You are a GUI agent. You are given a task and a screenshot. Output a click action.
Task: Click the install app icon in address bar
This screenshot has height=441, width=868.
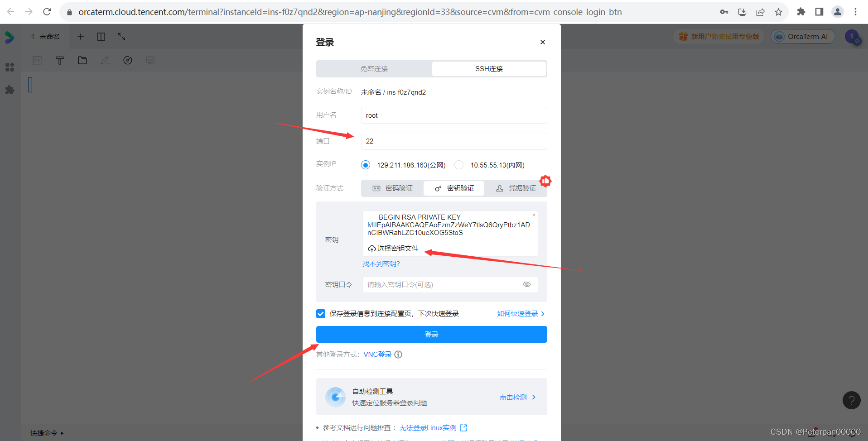click(742, 12)
